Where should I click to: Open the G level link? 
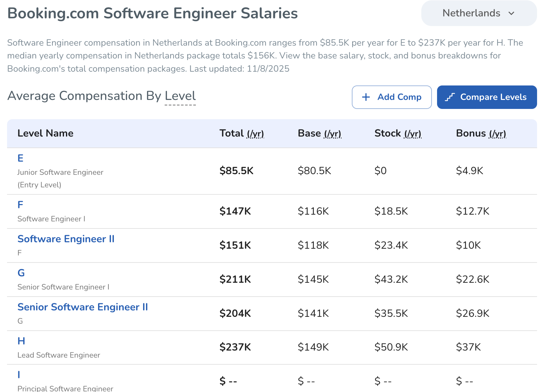pos(21,273)
